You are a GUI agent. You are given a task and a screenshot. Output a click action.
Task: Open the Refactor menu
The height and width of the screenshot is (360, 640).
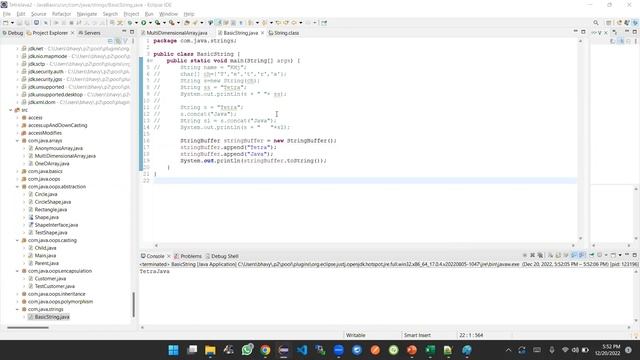[x=62, y=14]
